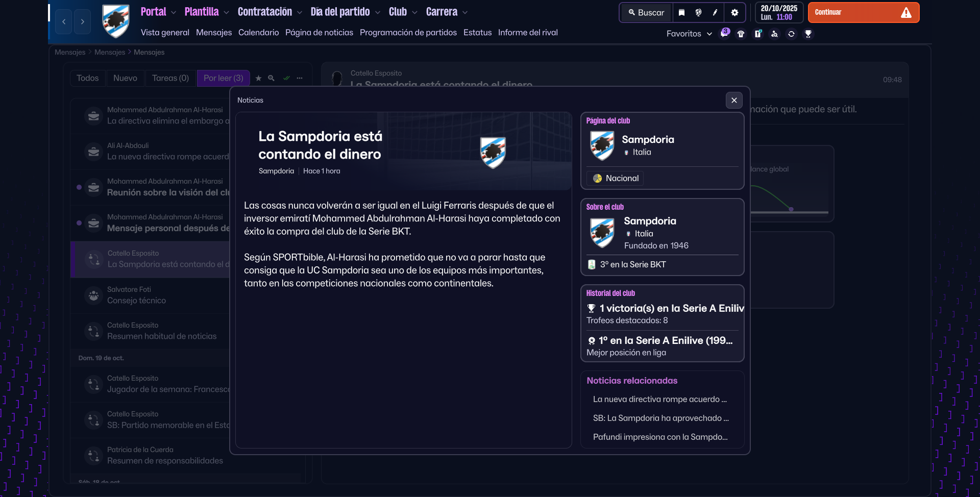
Task: Open the globe world icon
Action: (698, 13)
